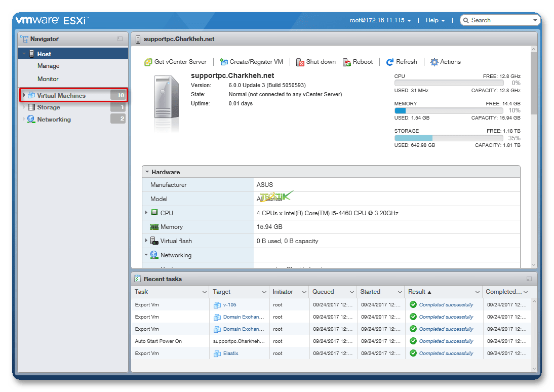
Task: Expand the Networking tree node in Navigator
Action: click(x=24, y=119)
